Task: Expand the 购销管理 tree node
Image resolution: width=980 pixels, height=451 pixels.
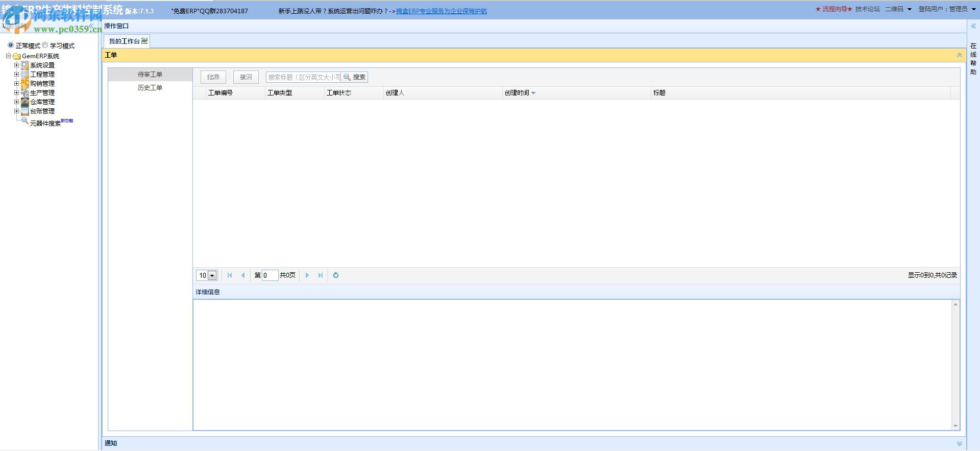Action: pyautogui.click(x=16, y=83)
